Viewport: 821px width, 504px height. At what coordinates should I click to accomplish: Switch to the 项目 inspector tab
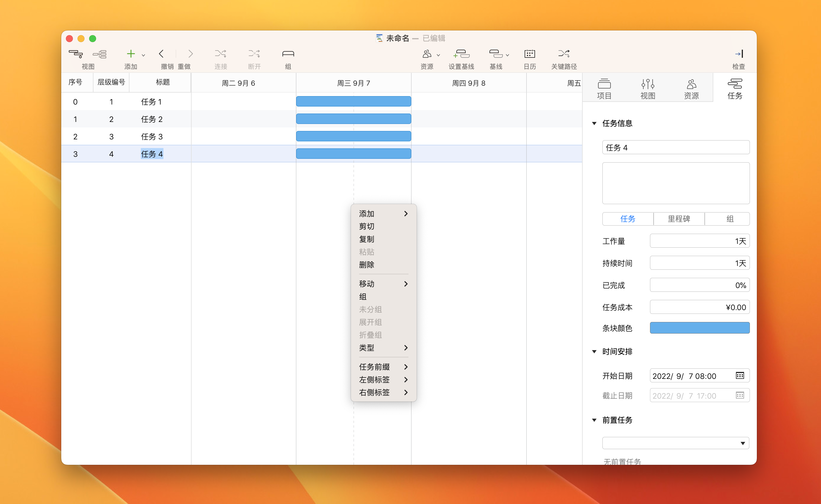[604, 87]
